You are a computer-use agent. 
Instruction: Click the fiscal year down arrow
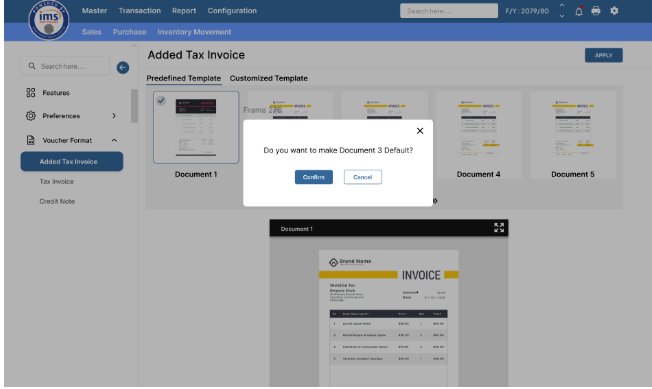coord(562,16)
